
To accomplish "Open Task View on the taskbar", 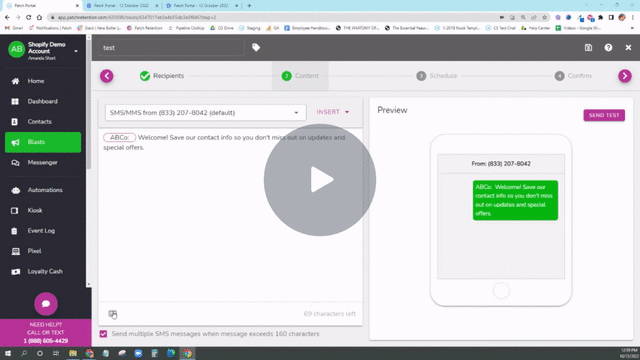I will pos(56,353).
